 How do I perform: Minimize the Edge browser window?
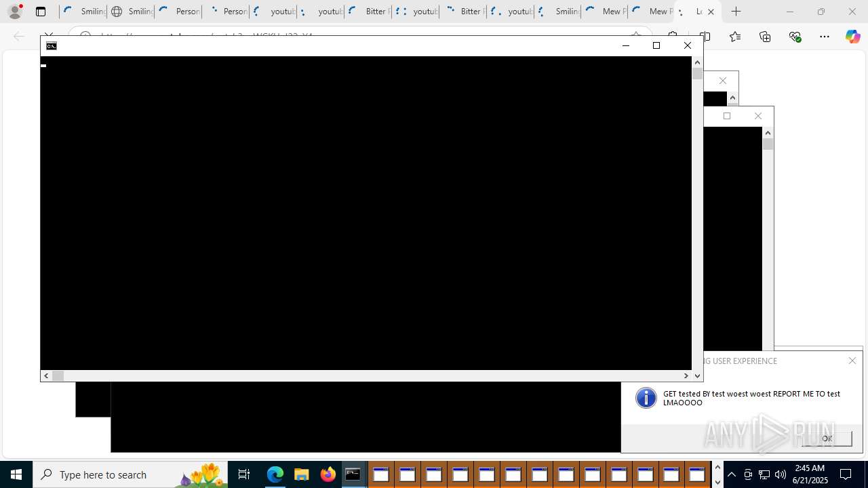click(789, 12)
